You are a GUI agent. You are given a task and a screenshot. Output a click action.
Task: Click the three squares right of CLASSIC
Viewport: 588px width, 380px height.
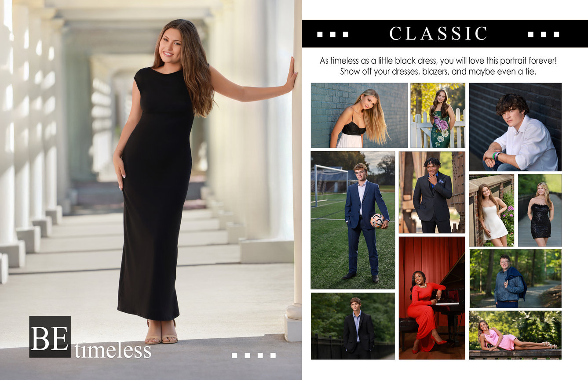click(x=544, y=34)
